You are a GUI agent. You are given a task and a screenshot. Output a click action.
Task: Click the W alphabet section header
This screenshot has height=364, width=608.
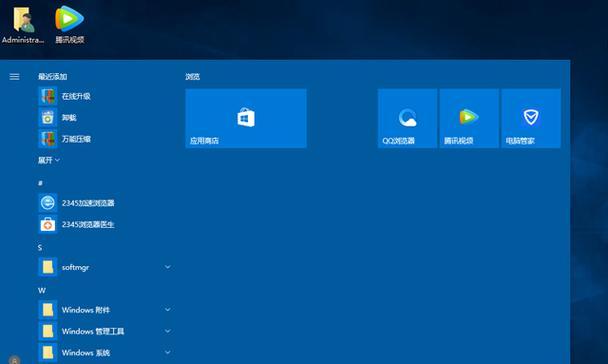(41, 290)
